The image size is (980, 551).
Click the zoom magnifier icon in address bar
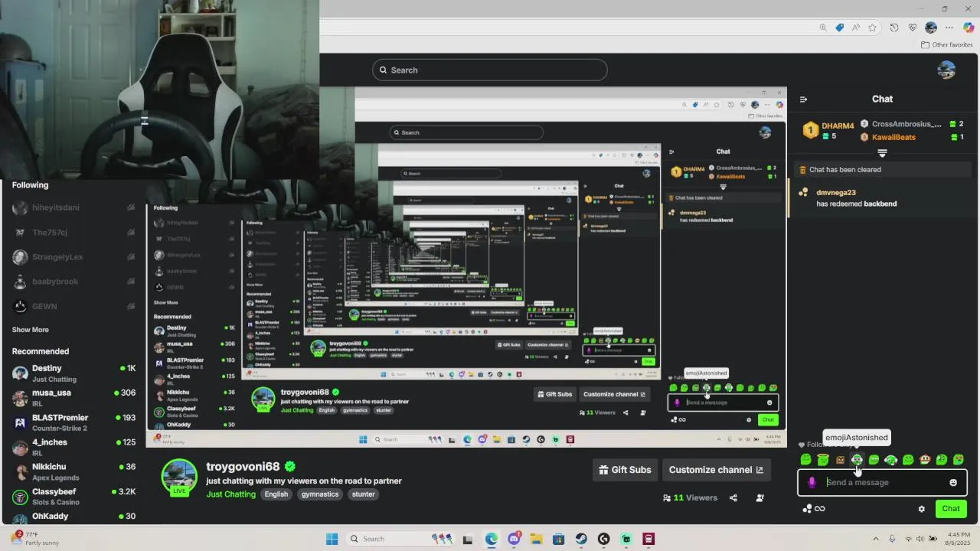click(x=823, y=28)
